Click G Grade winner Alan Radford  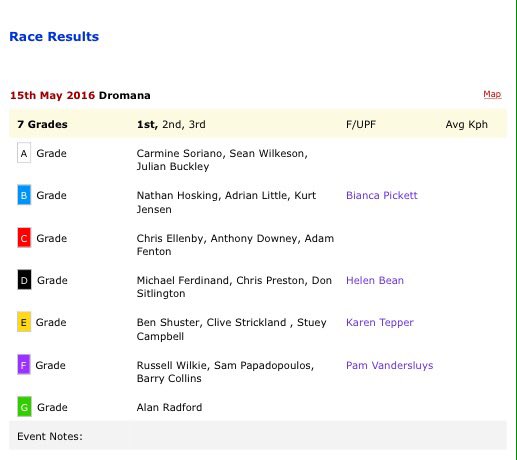169,407
